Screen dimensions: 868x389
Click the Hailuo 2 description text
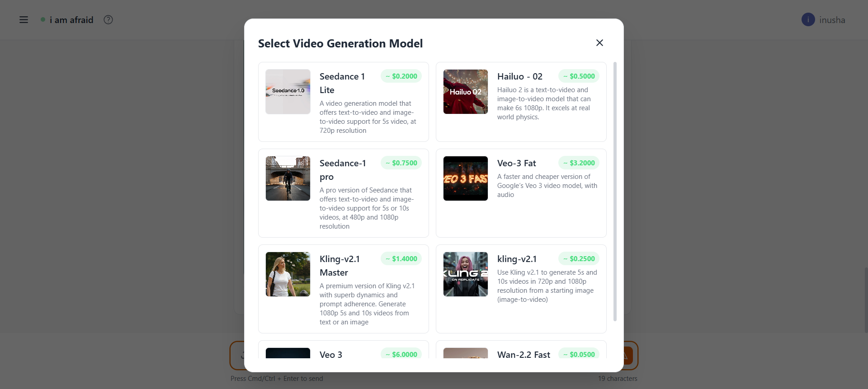[x=544, y=103]
